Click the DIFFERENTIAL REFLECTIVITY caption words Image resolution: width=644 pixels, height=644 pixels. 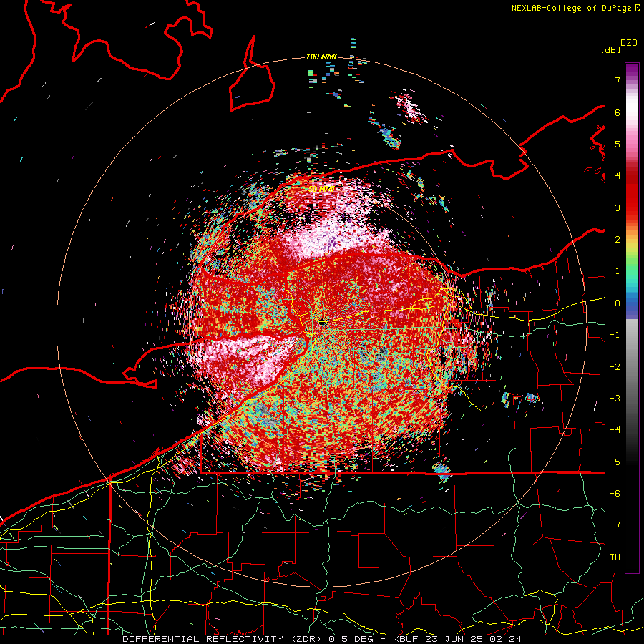click(x=203, y=639)
